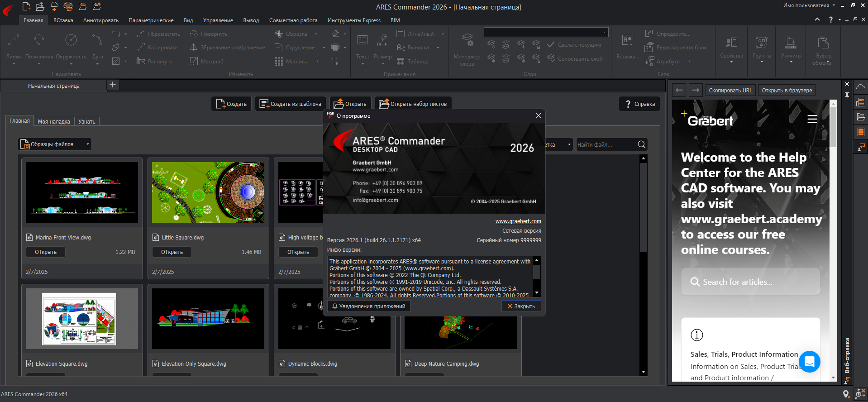
Task: Switch to the Моя наладка tab
Action: pyautogui.click(x=54, y=121)
